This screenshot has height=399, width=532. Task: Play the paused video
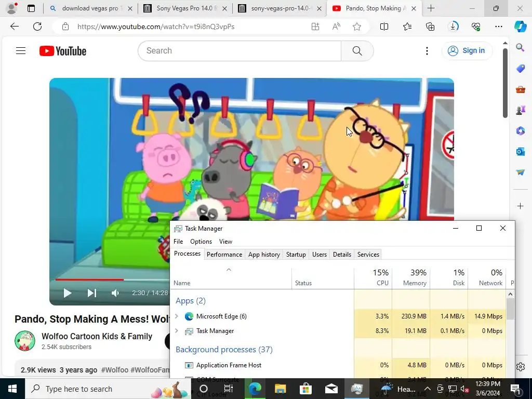(x=67, y=293)
